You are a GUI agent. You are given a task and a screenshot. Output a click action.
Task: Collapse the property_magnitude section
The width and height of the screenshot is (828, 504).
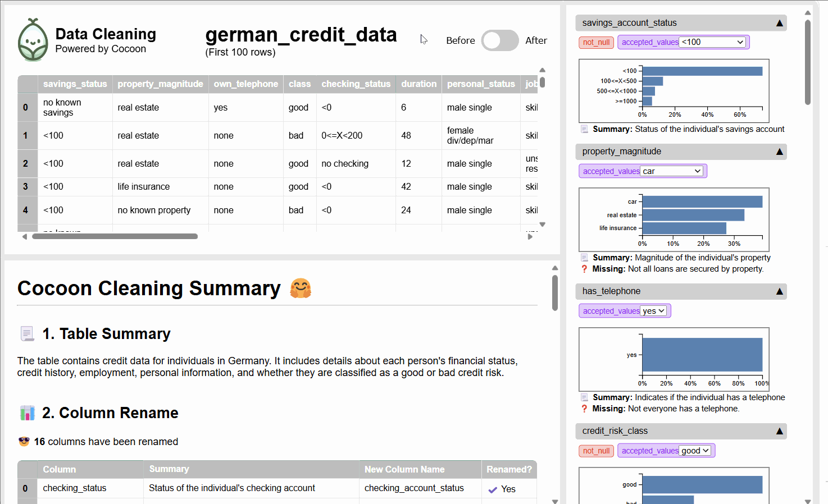tap(779, 152)
